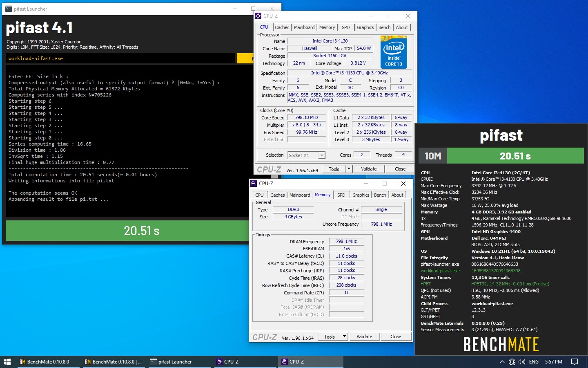Click Row Refresh Cycle Time value 208 clocks
588x368 pixels.
346,285
